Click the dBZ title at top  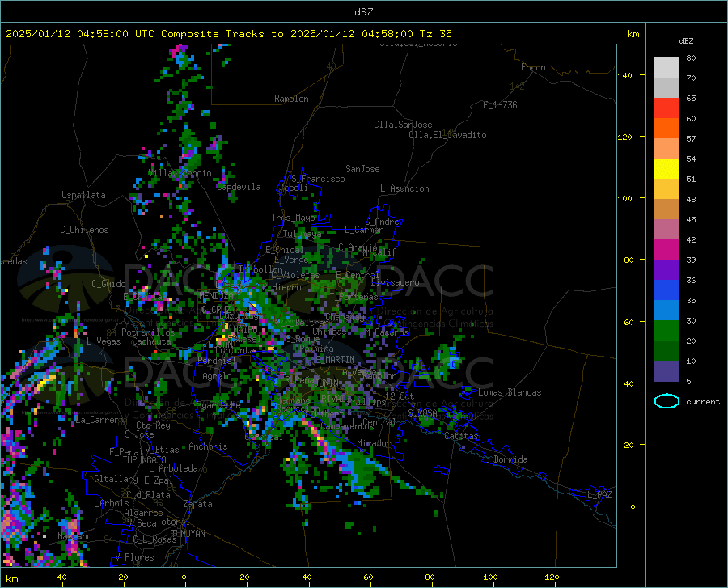363,12
